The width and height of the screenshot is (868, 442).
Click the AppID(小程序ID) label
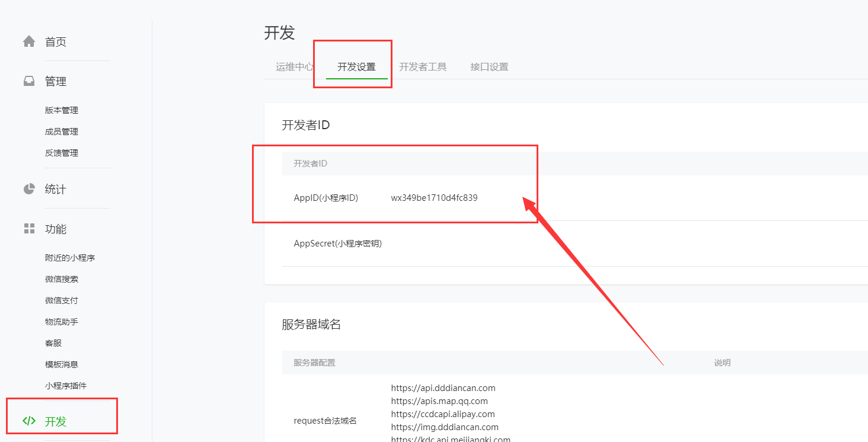326,198
